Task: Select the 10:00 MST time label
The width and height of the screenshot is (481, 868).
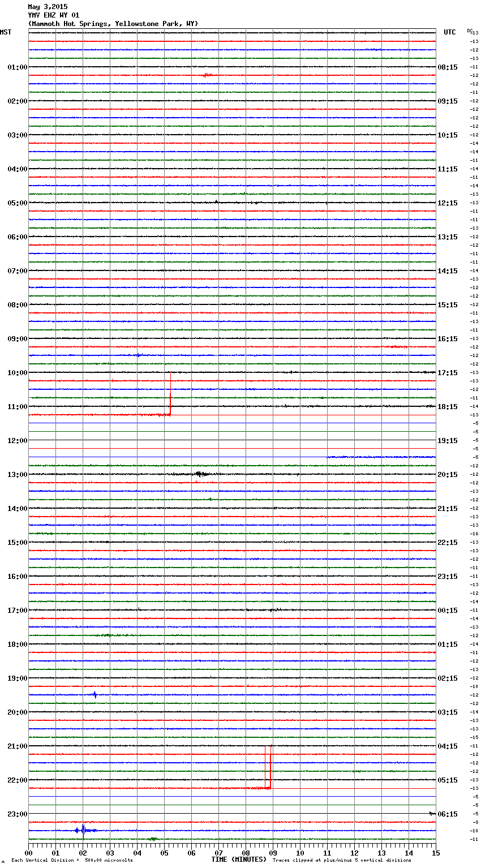Action: pos(18,373)
